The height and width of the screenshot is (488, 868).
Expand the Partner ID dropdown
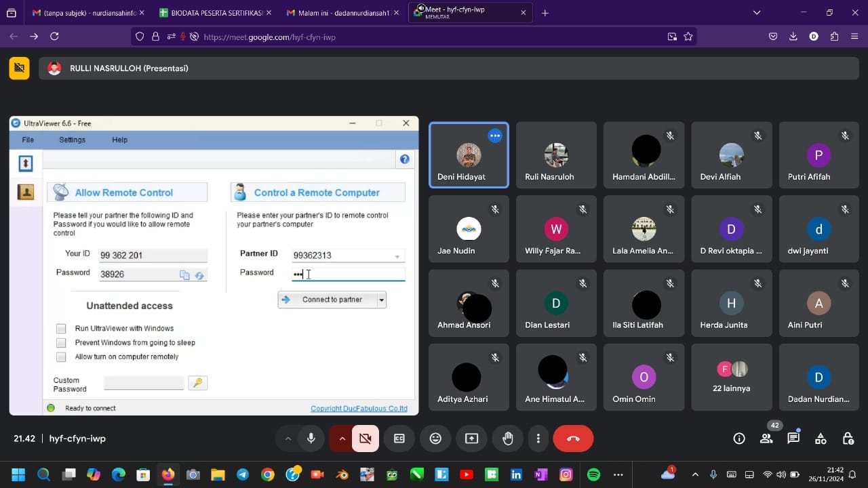pyautogui.click(x=397, y=256)
